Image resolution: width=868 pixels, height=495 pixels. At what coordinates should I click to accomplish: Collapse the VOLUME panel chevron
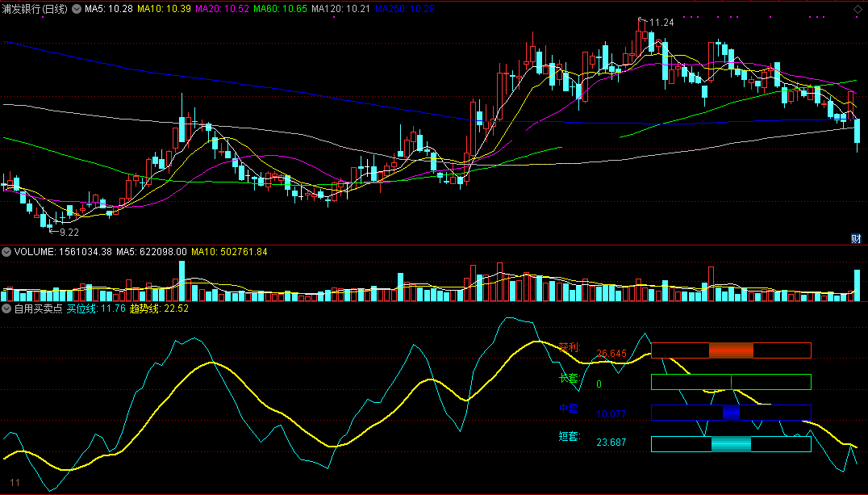[x=6, y=252]
